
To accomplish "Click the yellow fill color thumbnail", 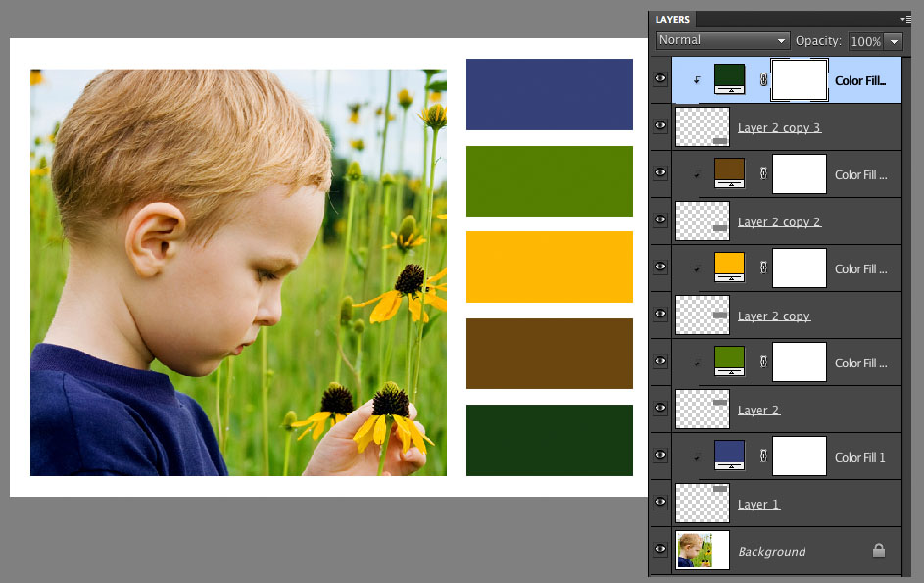I will click(730, 267).
